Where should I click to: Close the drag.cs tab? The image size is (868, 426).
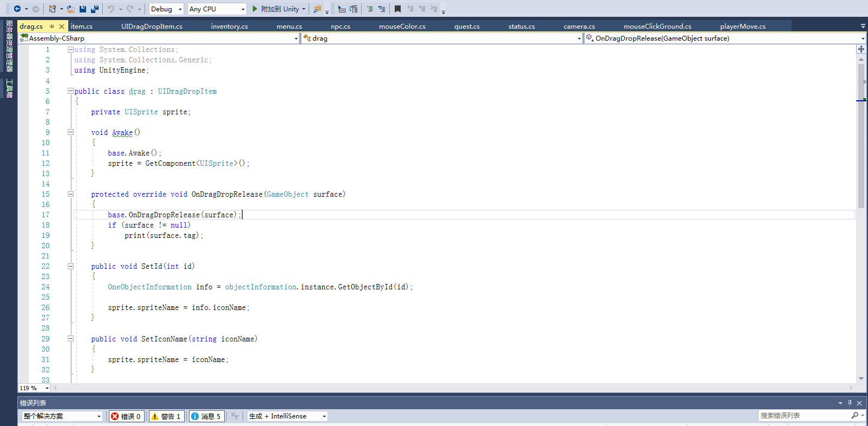click(x=62, y=26)
